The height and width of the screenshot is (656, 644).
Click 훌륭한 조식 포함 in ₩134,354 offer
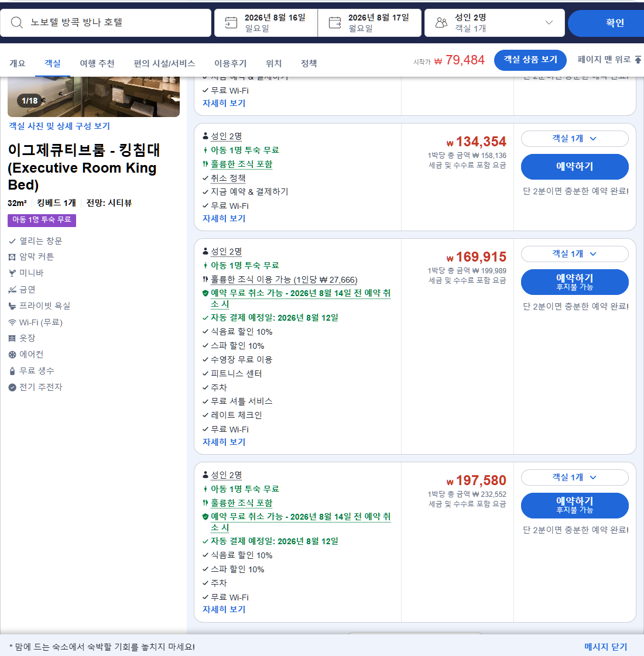pyautogui.click(x=241, y=164)
